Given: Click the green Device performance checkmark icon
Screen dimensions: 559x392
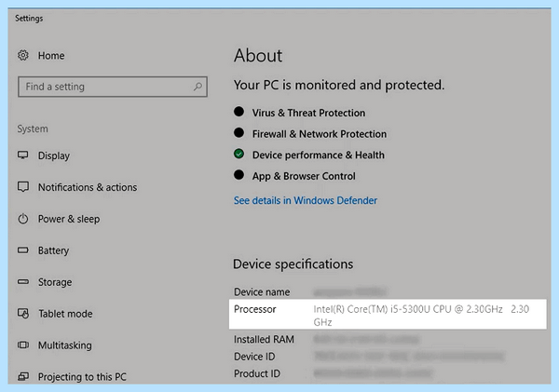Looking at the screenshot, I should [x=239, y=154].
